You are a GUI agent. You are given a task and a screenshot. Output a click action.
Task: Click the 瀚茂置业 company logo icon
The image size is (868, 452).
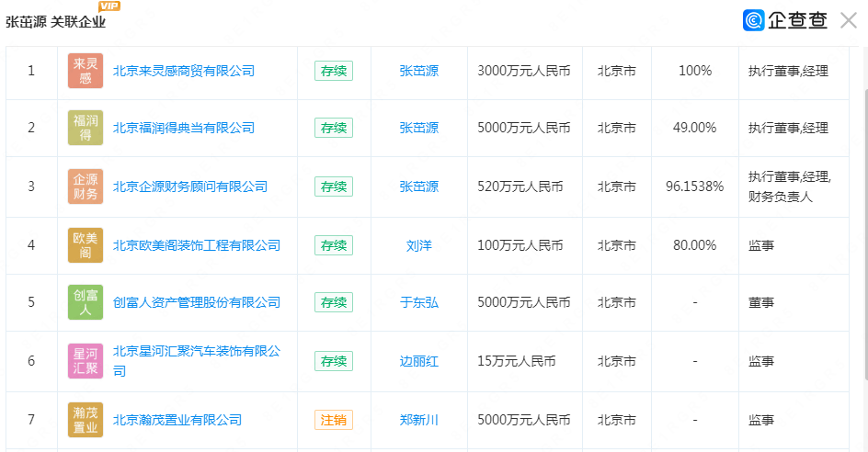coord(86,420)
